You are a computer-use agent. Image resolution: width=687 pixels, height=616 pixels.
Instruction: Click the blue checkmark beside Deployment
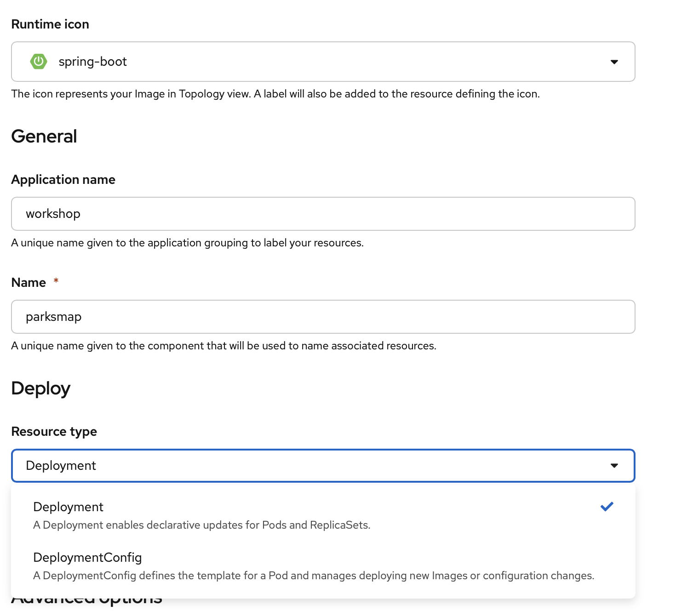tap(607, 507)
